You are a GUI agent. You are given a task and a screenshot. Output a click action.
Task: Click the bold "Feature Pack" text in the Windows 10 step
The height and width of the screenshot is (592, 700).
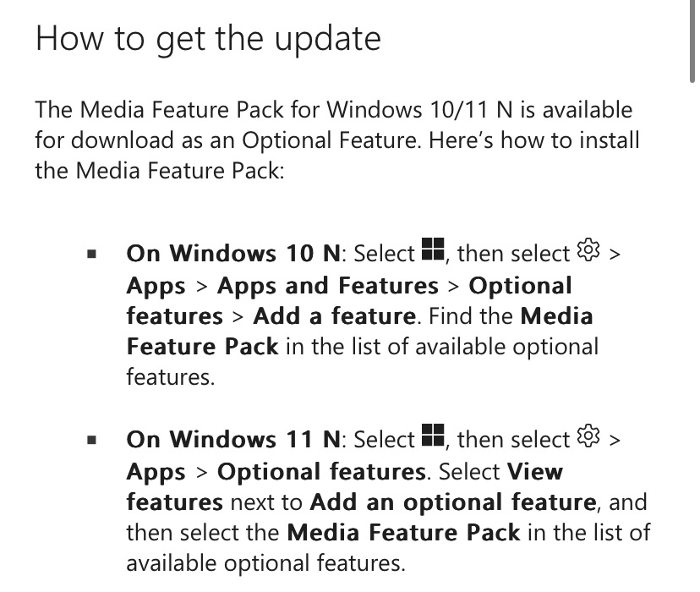(202, 347)
